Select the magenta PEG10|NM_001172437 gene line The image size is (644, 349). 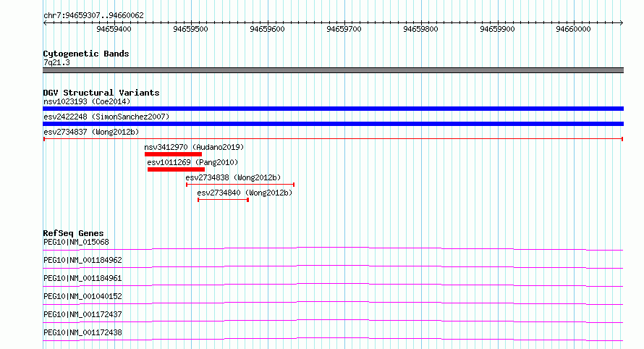[x=333, y=321]
